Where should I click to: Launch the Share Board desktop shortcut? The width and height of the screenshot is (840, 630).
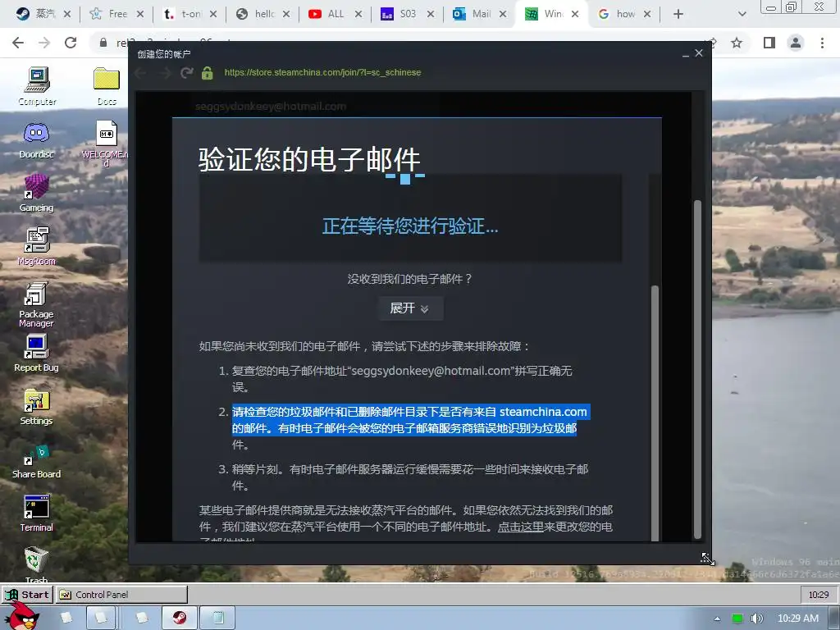pyautogui.click(x=36, y=460)
